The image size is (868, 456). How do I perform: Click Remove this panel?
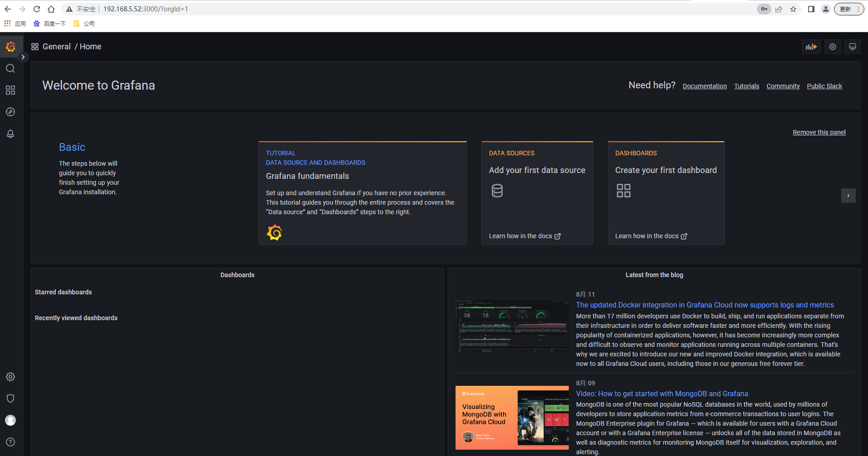coord(819,132)
